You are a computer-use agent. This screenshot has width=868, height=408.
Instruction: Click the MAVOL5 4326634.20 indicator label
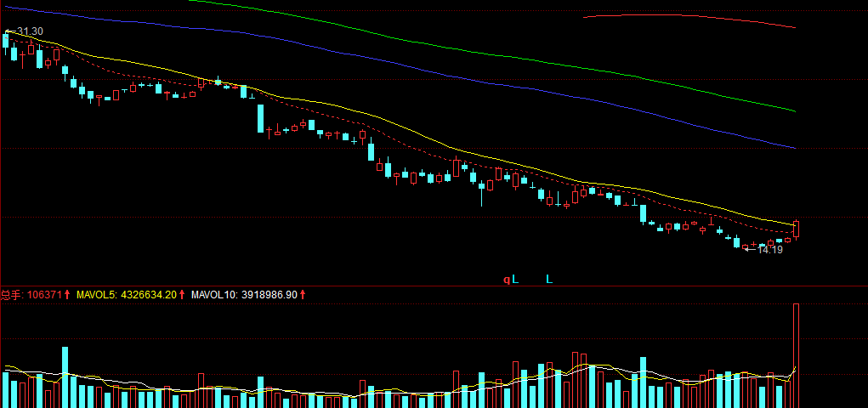pos(126,294)
